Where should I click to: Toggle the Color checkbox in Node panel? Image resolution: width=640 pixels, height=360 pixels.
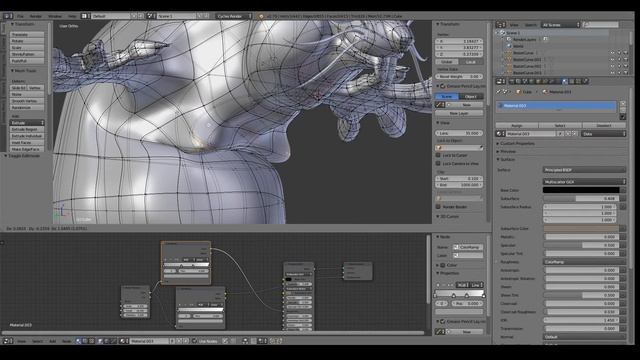point(443,265)
